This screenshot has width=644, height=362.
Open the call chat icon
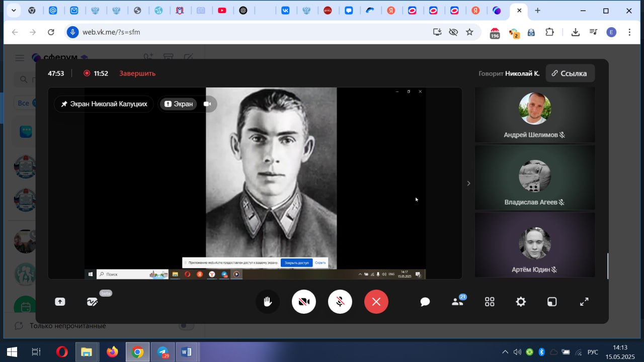click(x=425, y=302)
